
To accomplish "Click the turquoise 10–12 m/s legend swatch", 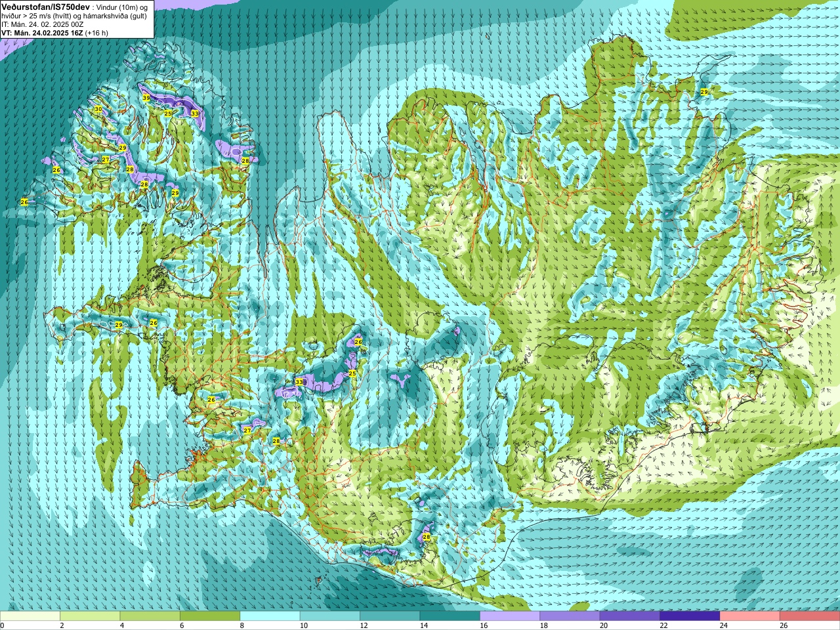I will (330, 616).
